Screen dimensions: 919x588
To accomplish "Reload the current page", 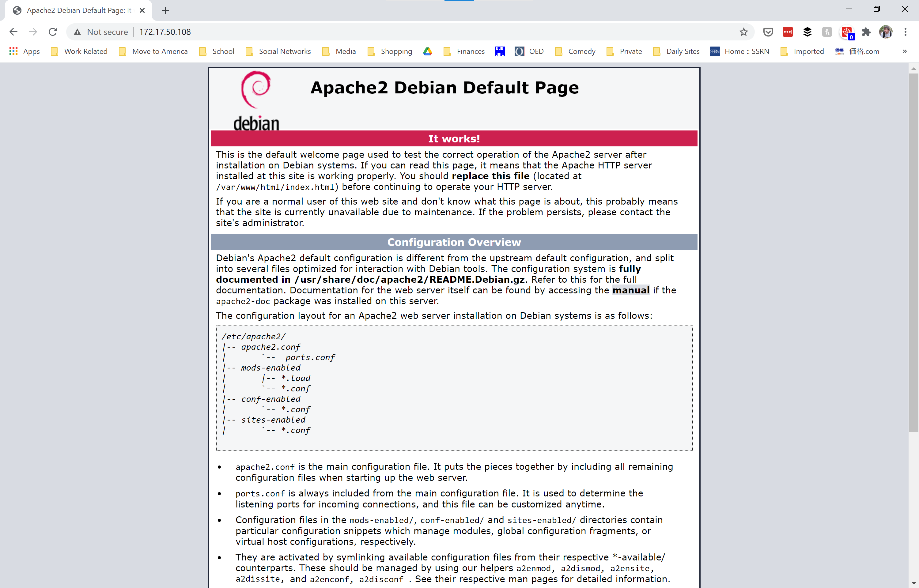I will (53, 32).
